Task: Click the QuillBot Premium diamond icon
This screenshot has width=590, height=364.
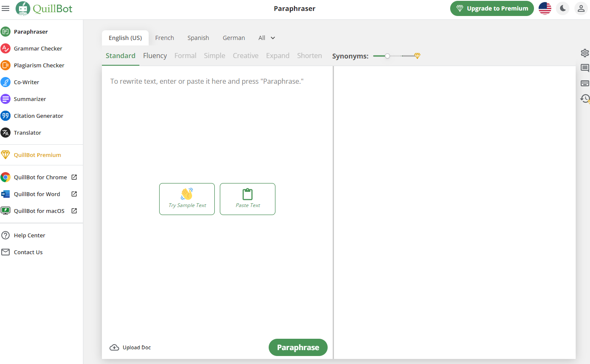Action: coord(5,155)
